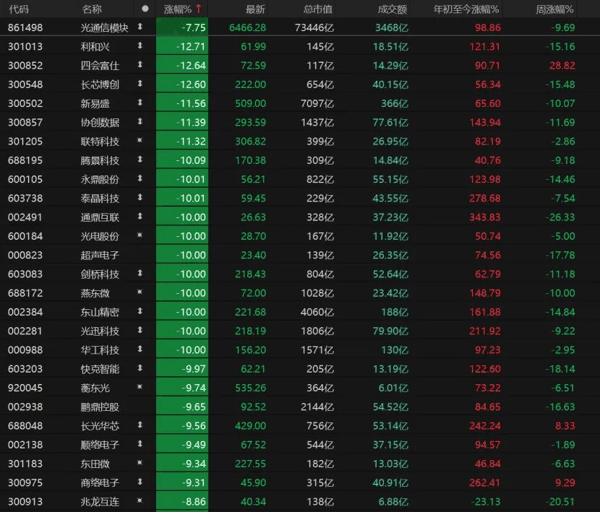Click the star marker beside 蘅东光
Viewport: 600px width, 512px height.
tap(140, 387)
